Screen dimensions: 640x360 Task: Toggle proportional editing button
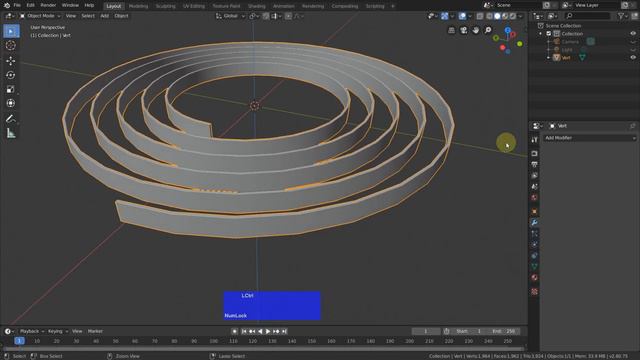(x=288, y=16)
